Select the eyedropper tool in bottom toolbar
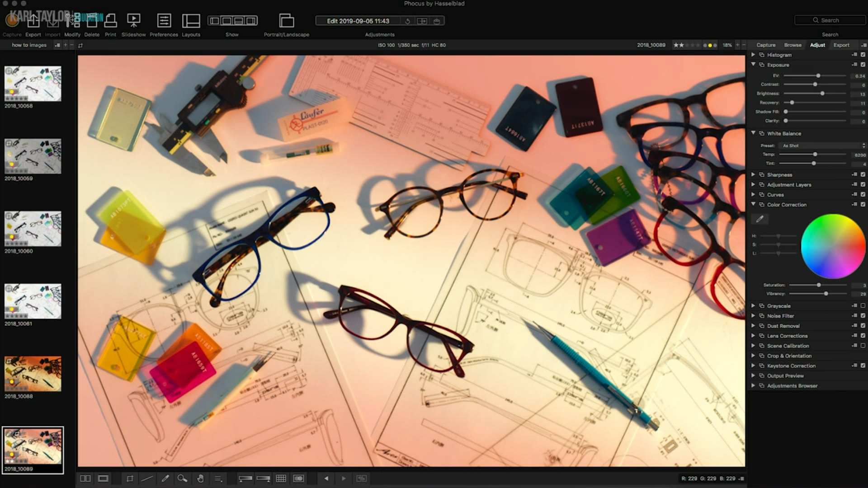This screenshot has height=488, width=868. pos(165,479)
